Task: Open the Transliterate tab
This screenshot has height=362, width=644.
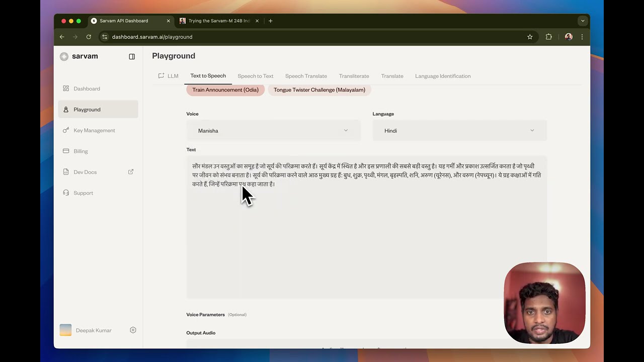Action: click(x=354, y=76)
